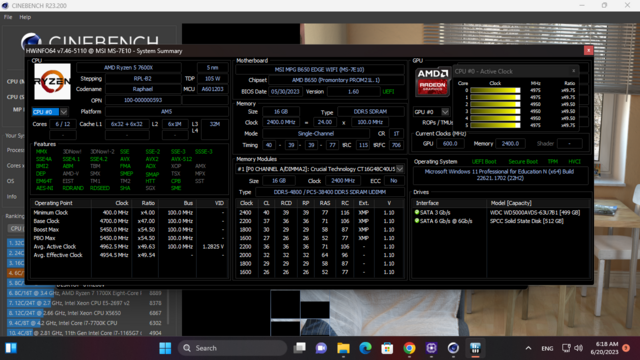
Task: Click the Windows 11 operating system text field
Action: pos(500,175)
